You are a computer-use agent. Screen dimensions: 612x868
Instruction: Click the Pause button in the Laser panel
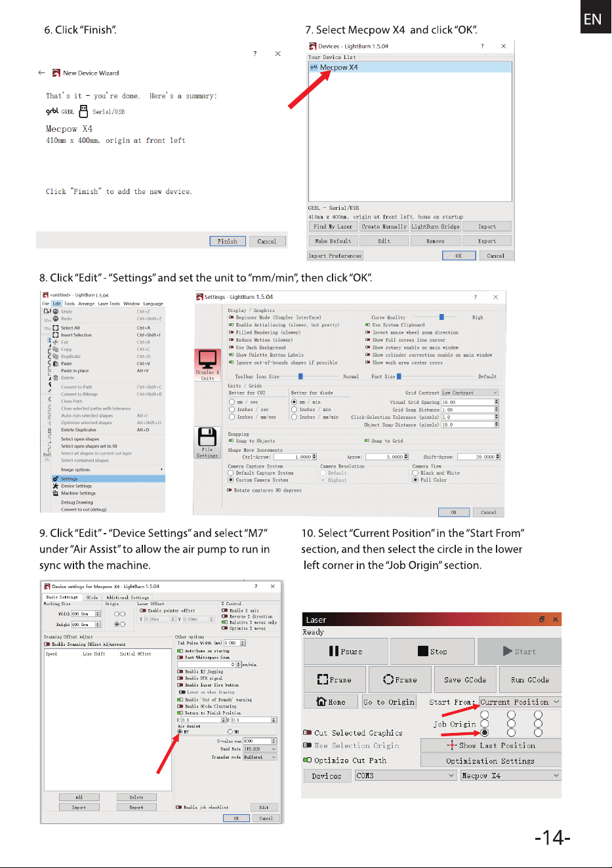(345, 652)
